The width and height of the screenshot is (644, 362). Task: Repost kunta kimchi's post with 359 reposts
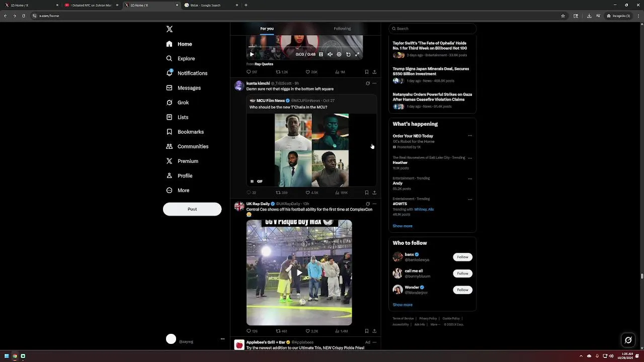tap(282, 193)
